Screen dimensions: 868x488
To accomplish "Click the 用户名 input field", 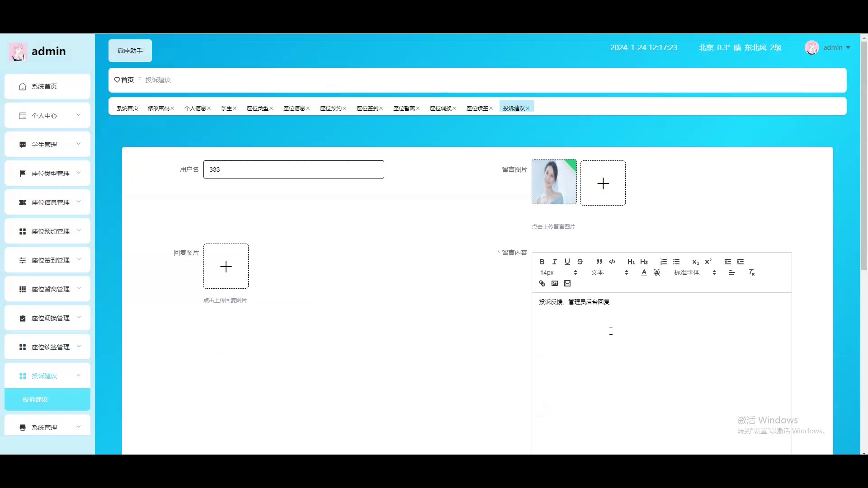I will (294, 169).
